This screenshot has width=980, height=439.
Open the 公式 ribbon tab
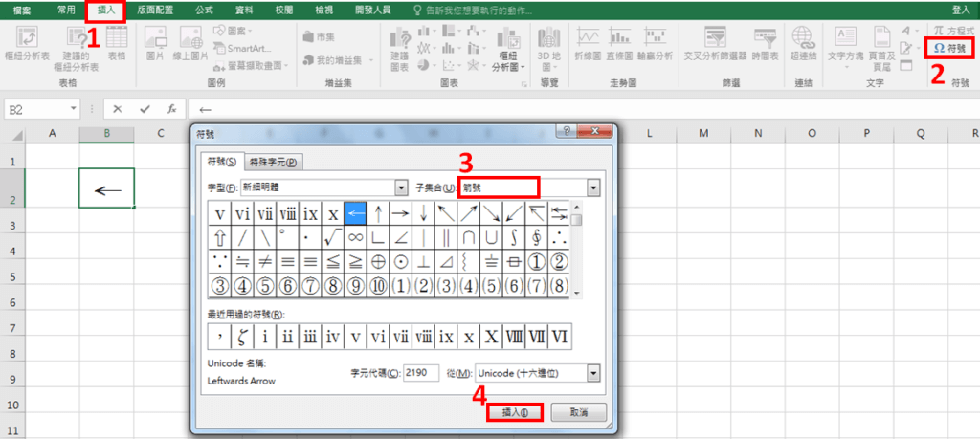tap(204, 8)
